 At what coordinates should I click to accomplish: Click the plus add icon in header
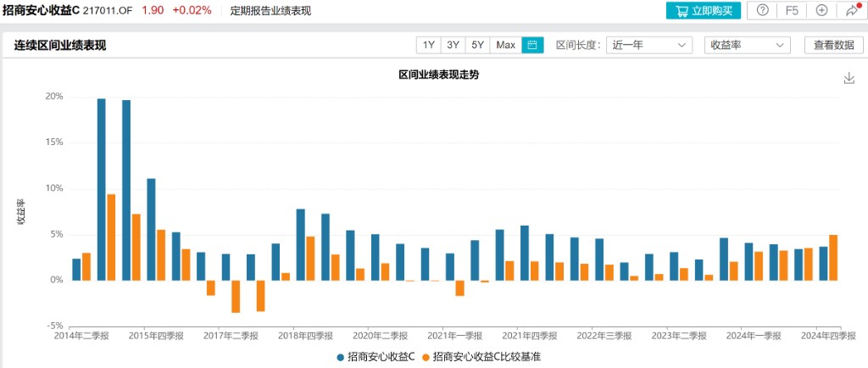point(821,10)
